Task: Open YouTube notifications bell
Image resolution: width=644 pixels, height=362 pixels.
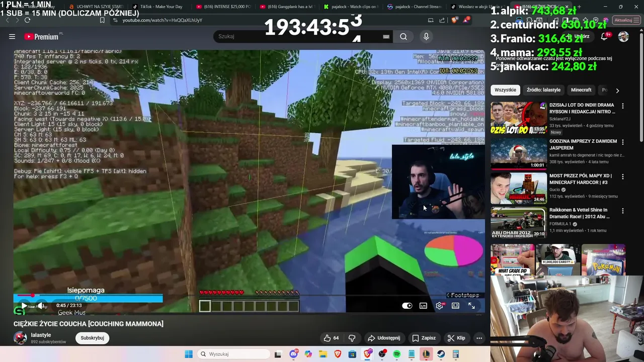Action: pos(604,36)
